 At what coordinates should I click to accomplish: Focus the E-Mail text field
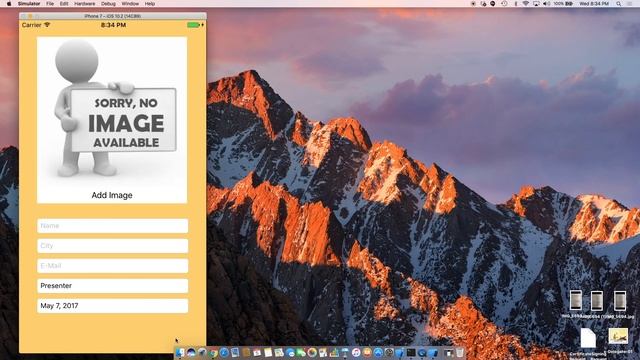click(113, 266)
